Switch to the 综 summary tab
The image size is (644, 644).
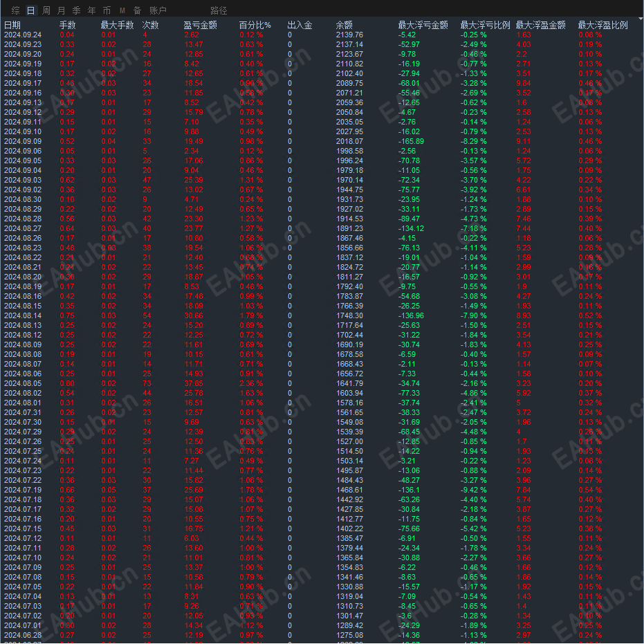click(16, 10)
